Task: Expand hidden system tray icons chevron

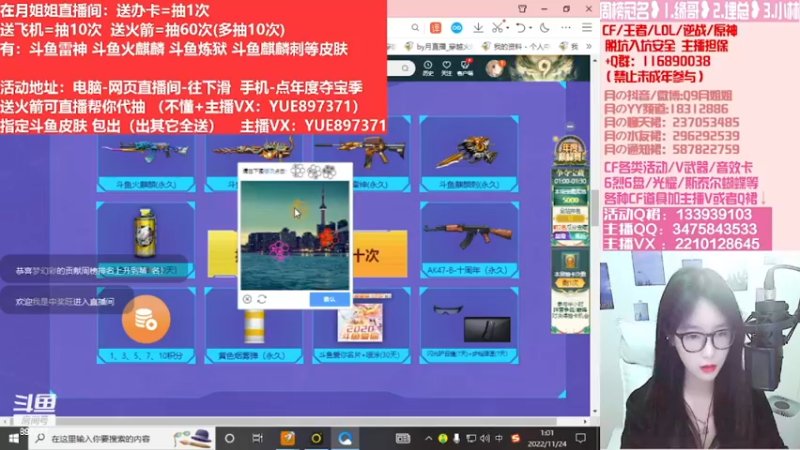Action: pos(429,438)
